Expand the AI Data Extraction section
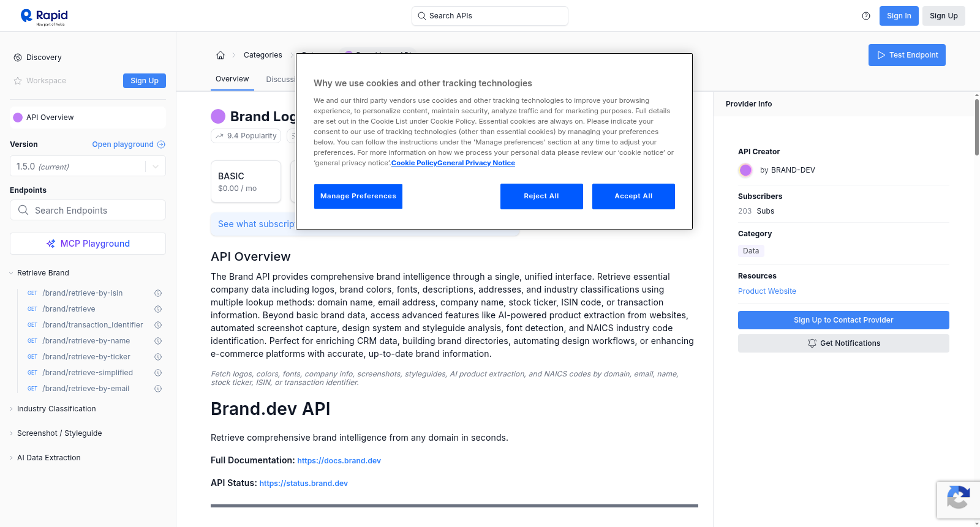 pos(45,458)
